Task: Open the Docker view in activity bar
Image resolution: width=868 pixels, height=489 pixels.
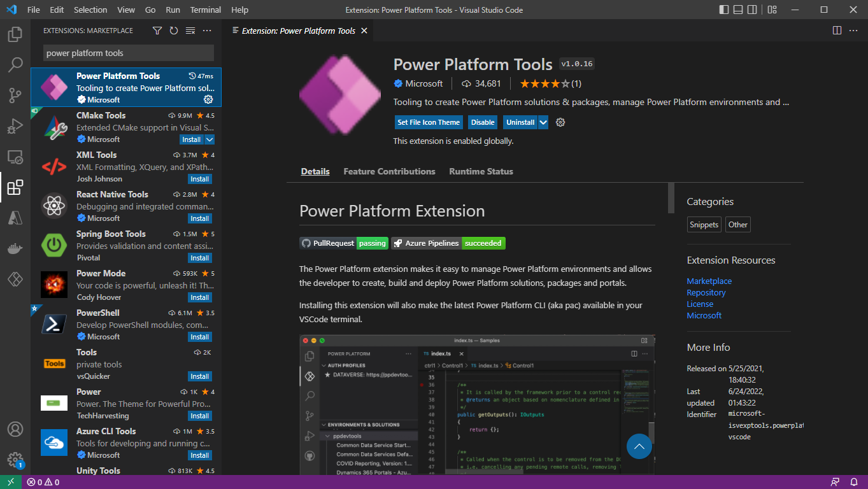Action: (15, 248)
